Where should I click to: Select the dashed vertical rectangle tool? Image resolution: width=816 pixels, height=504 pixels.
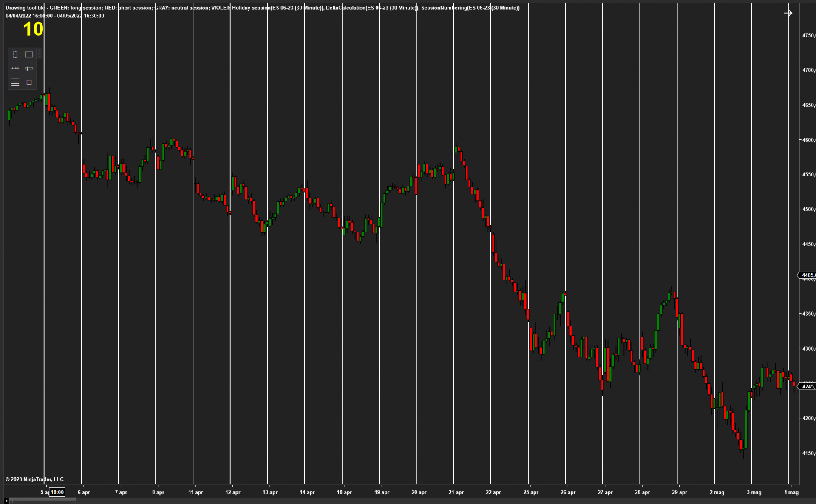(15, 54)
